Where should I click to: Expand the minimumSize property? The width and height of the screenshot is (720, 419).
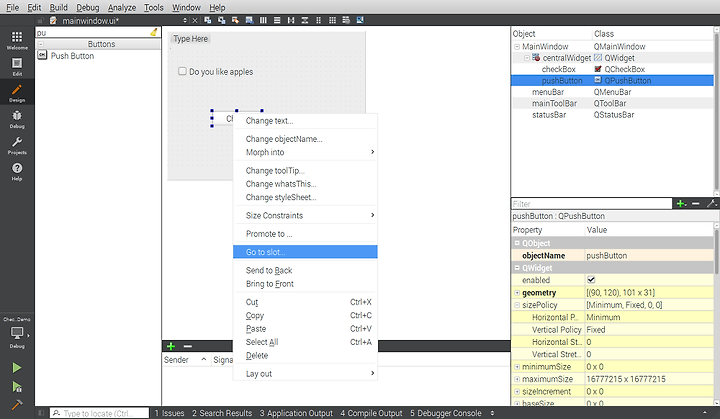(517, 367)
